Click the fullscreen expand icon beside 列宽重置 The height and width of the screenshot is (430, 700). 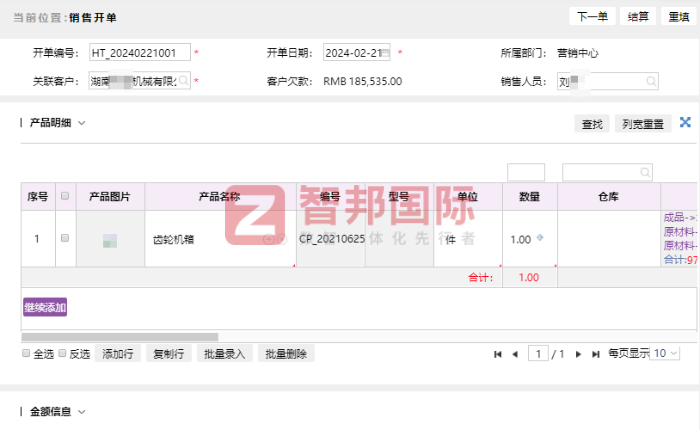tap(686, 123)
